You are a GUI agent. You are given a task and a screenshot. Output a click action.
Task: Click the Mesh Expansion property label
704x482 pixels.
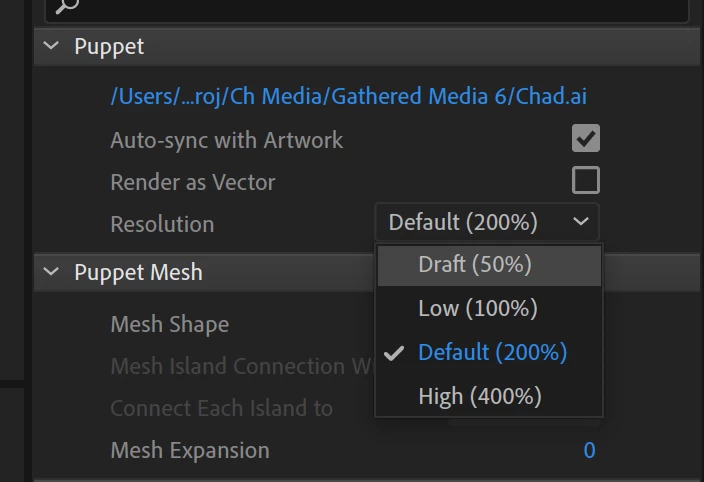190,451
